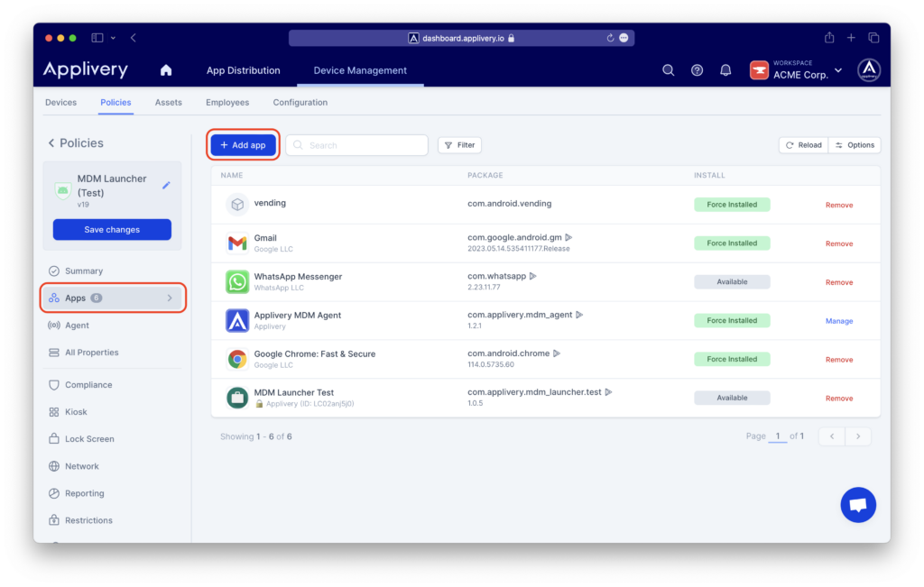Viewport: 924px width, 587px height.
Task: Go back with the browser back arrow
Action: tap(134, 38)
